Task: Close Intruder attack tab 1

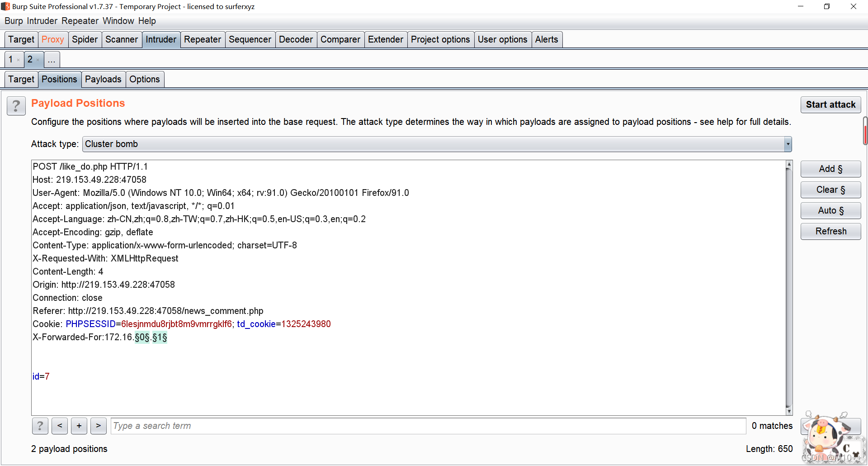Action: (x=18, y=60)
